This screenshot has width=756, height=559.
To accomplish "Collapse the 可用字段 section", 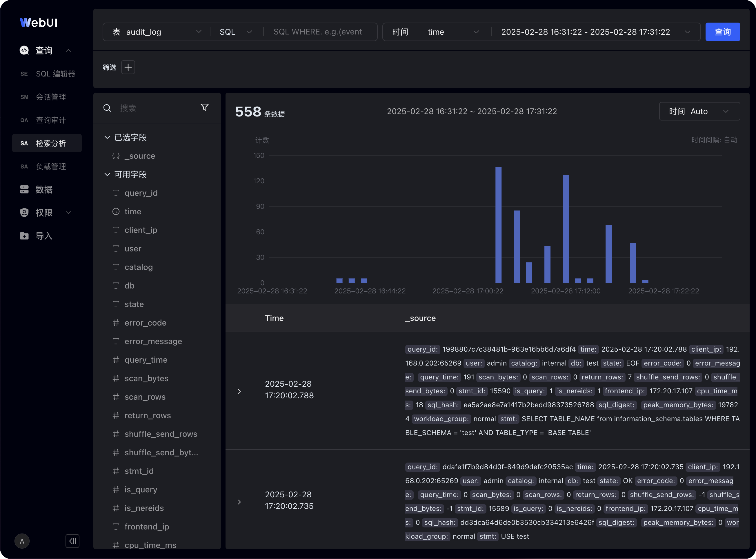I will point(107,174).
